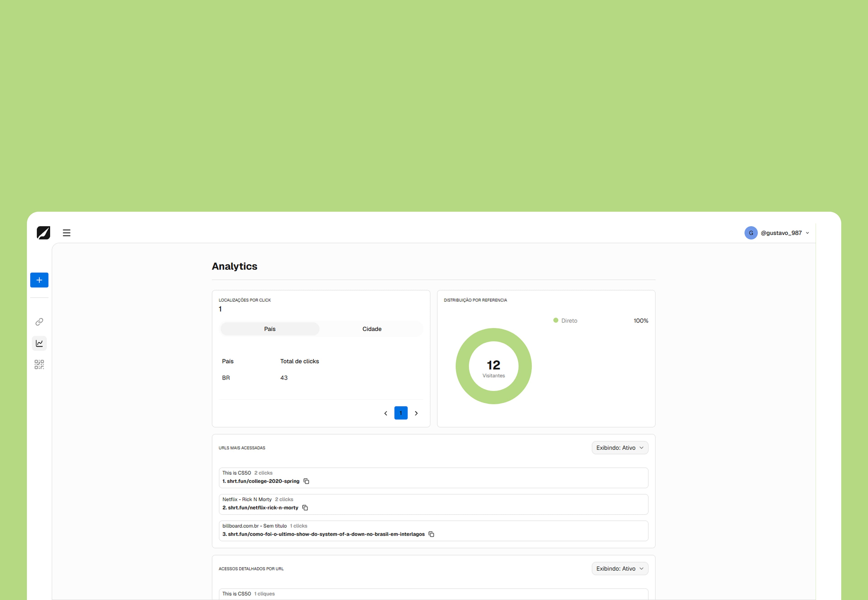Toggle the hamburger menu icon
This screenshot has width=868, height=600.
(x=66, y=233)
